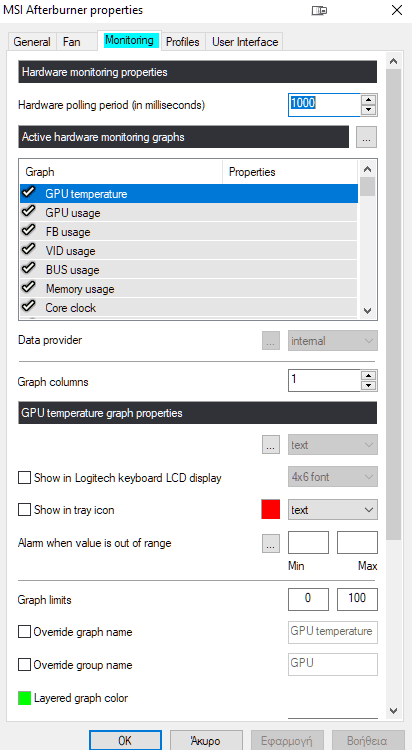The image size is (412, 750).
Task: Click the Άκυρο cancel button
Action: coord(206,740)
